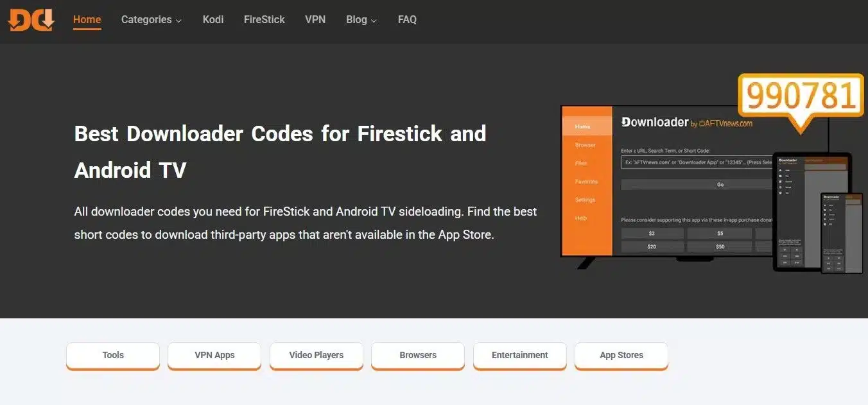Expand the Categories dropdown menu
868x405 pixels.
[x=151, y=19]
